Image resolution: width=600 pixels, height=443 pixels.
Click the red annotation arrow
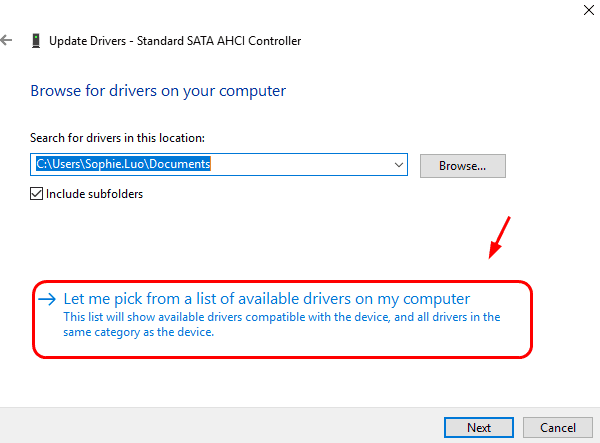500,236
